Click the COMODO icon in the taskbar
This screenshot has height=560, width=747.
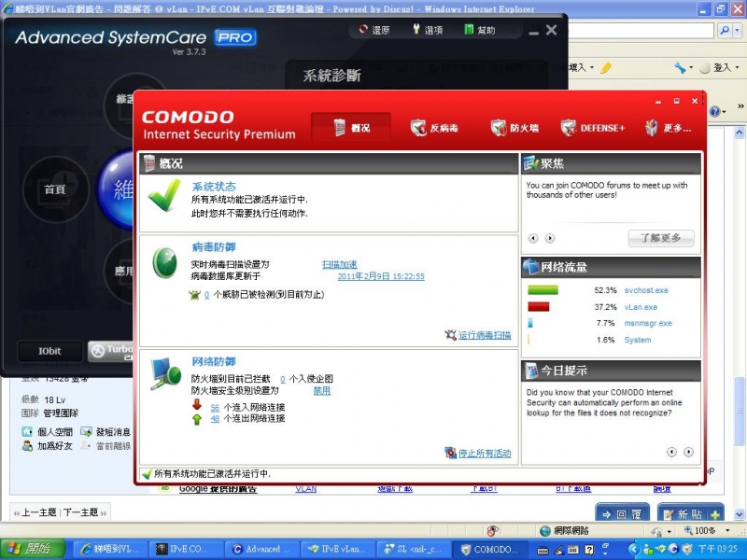(489, 549)
